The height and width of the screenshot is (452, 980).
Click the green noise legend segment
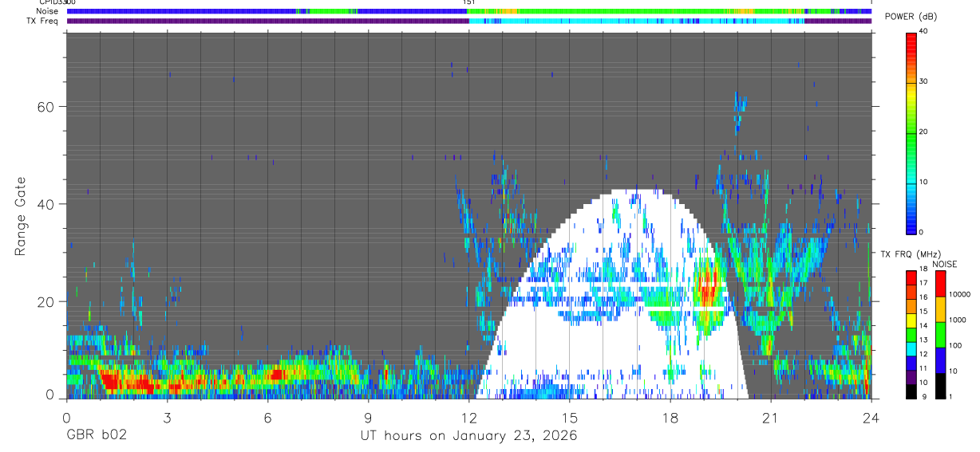tap(941, 335)
